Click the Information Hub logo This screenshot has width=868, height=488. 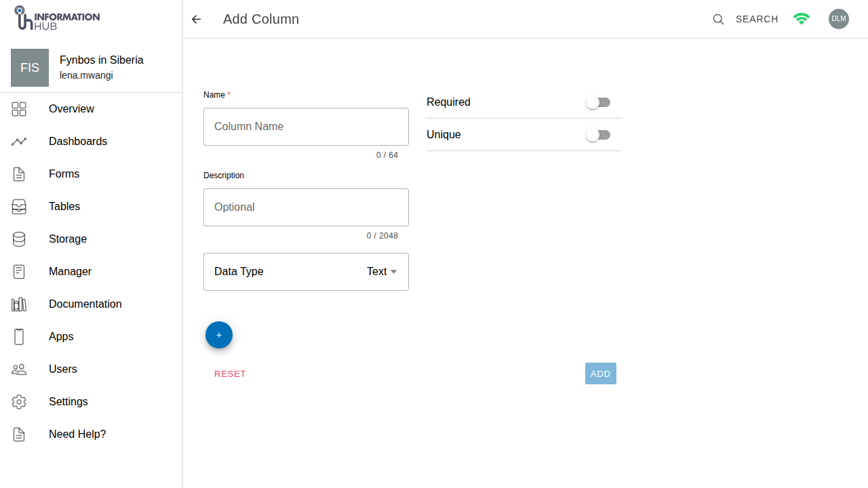click(57, 18)
